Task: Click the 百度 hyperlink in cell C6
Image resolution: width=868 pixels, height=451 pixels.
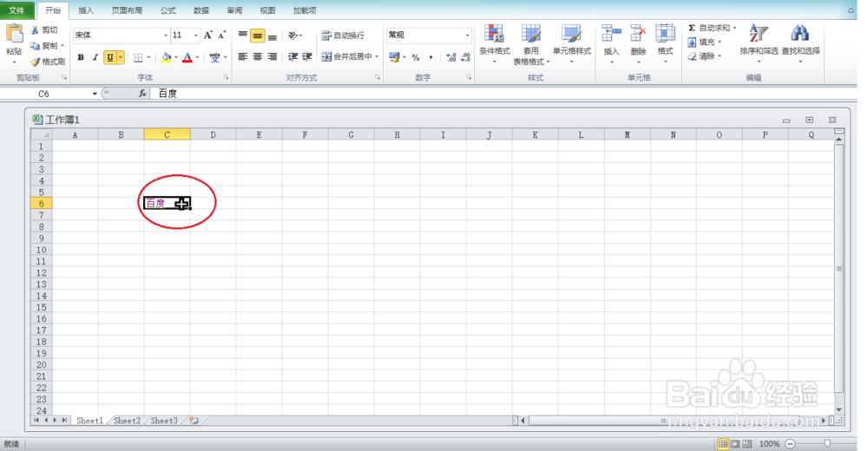Action: click(155, 204)
